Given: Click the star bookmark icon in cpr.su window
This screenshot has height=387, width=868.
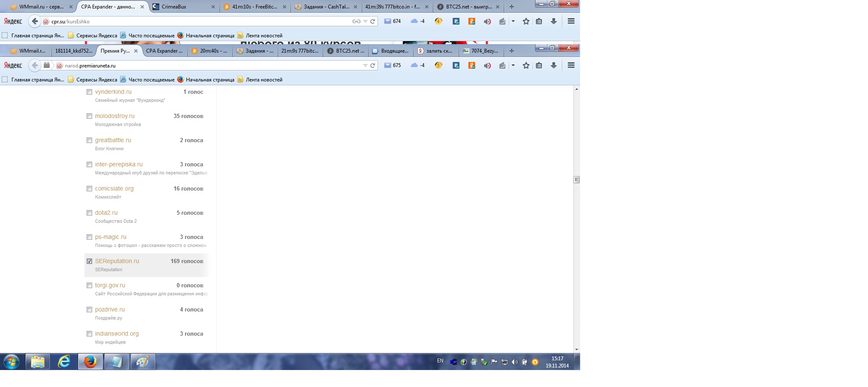Looking at the screenshot, I should click(526, 21).
